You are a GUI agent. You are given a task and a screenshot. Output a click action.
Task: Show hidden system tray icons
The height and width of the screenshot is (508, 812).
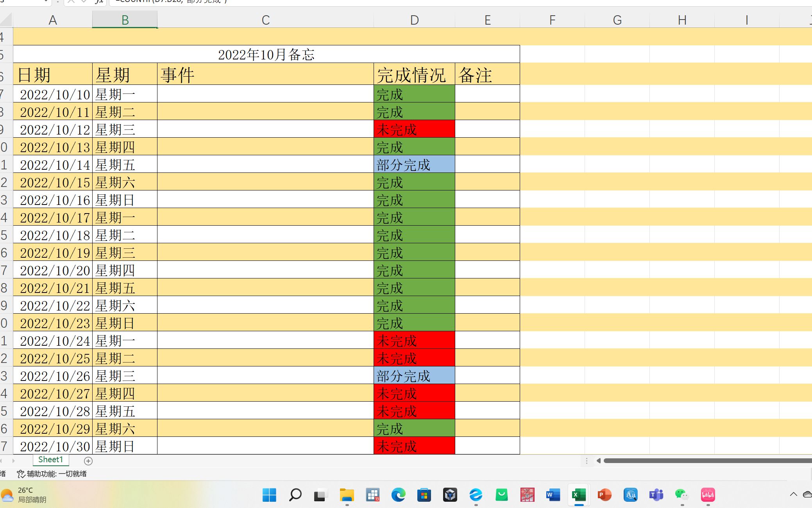point(793,494)
